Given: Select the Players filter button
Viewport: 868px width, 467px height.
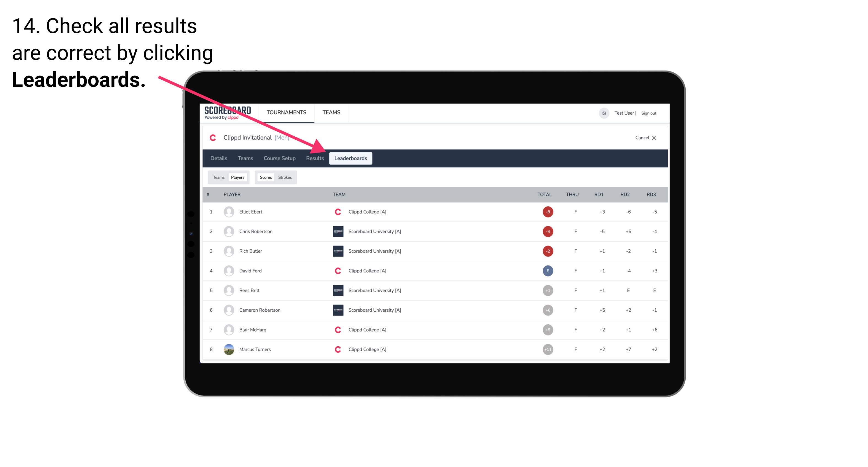Looking at the screenshot, I should pyautogui.click(x=237, y=177).
